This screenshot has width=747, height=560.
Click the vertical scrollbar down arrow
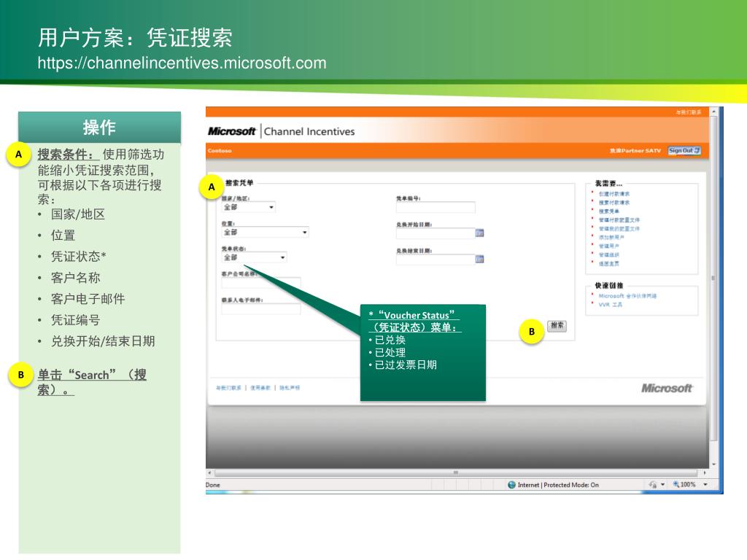click(x=713, y=464)
